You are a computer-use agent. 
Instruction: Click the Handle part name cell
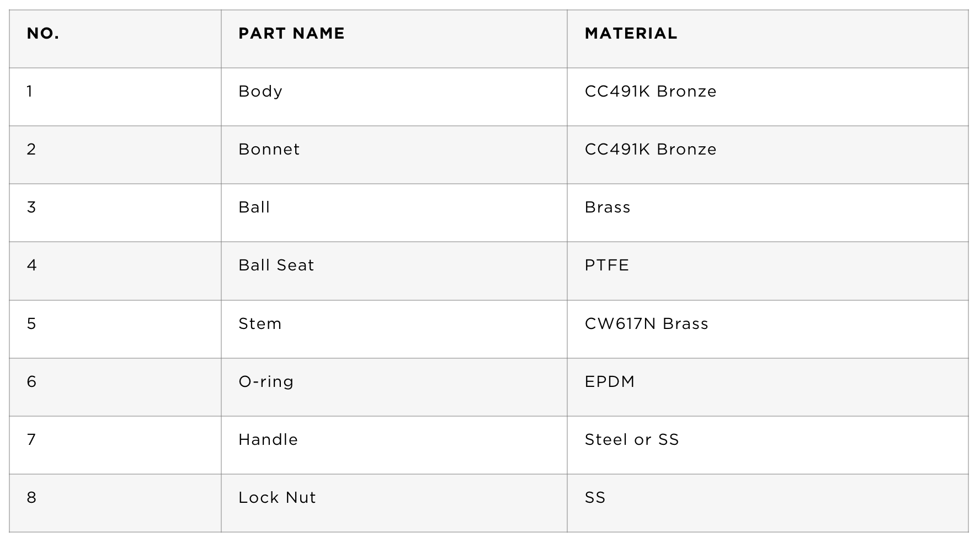(x=394, y=445)
